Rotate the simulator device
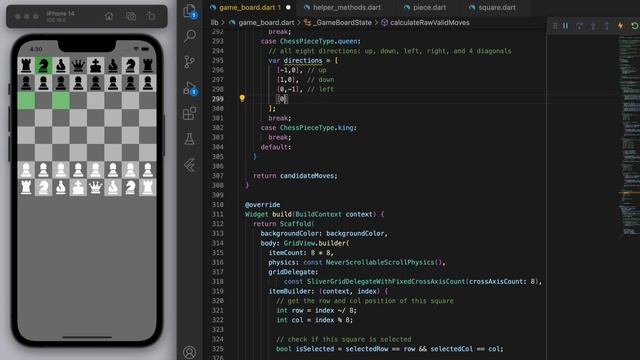640x360 pixels. point(151,16)
